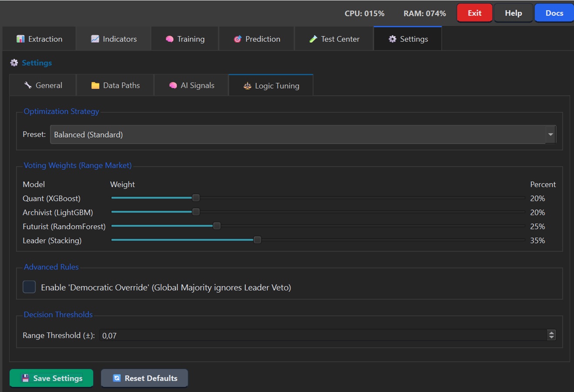
Task: Enable the 'Democratic Override' checkbox
Action: coord(29,287)
